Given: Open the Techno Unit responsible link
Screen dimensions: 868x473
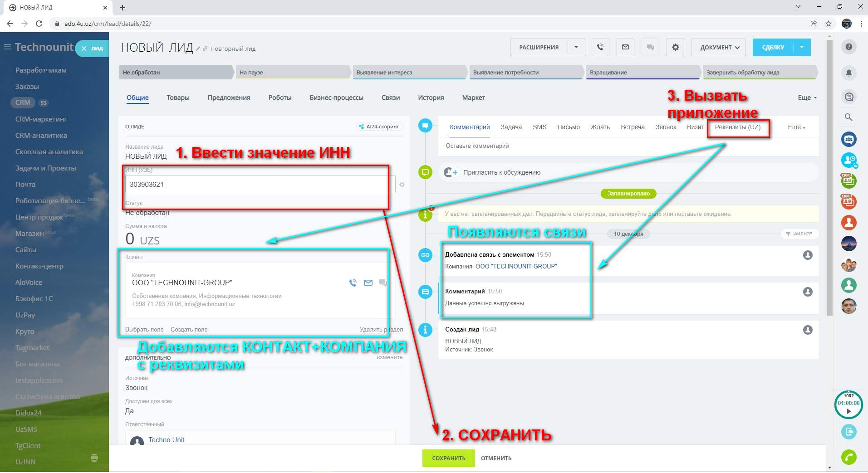Looking at the screenshot, I should [x=167, y=440].
